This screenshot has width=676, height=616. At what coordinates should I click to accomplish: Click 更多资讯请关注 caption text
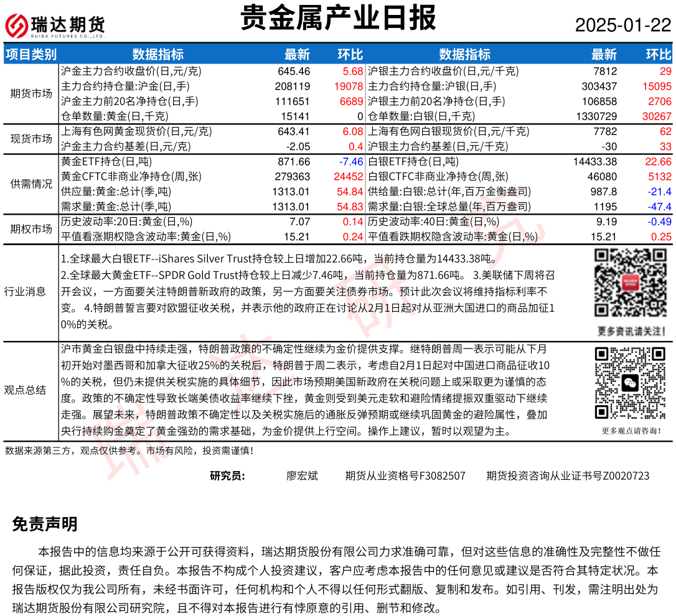631,330
